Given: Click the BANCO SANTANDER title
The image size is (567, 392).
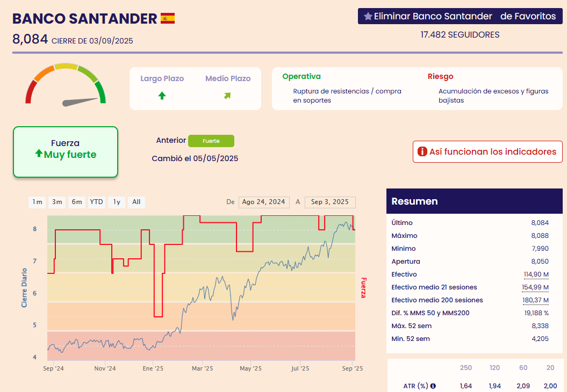Looking at the screenshot, I should point(84,19).
